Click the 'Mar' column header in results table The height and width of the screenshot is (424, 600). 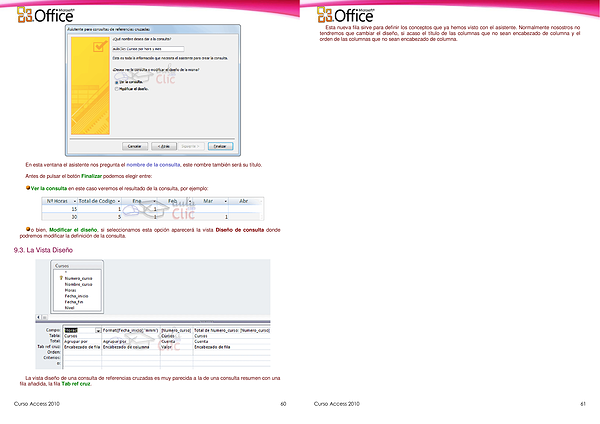pos(209,201)
